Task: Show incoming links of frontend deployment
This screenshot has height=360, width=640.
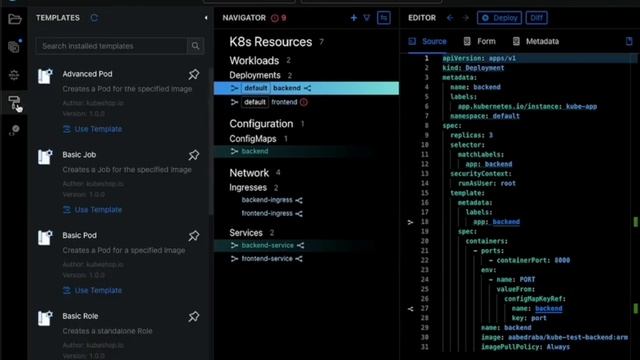Action: tap(234, 102)
